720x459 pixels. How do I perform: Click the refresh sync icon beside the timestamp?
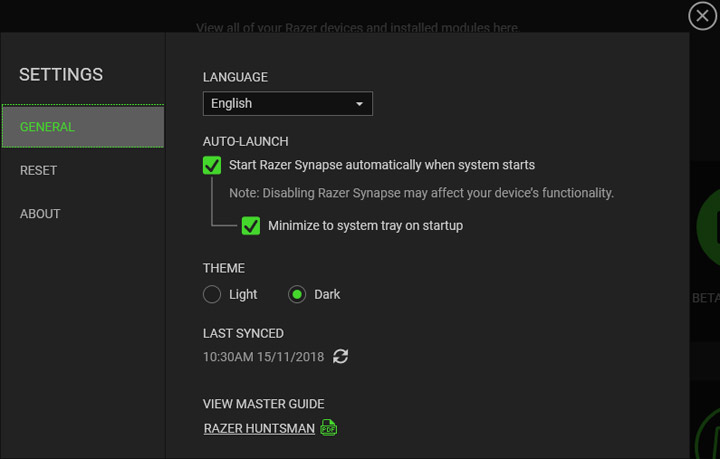[x=341, y=356]
